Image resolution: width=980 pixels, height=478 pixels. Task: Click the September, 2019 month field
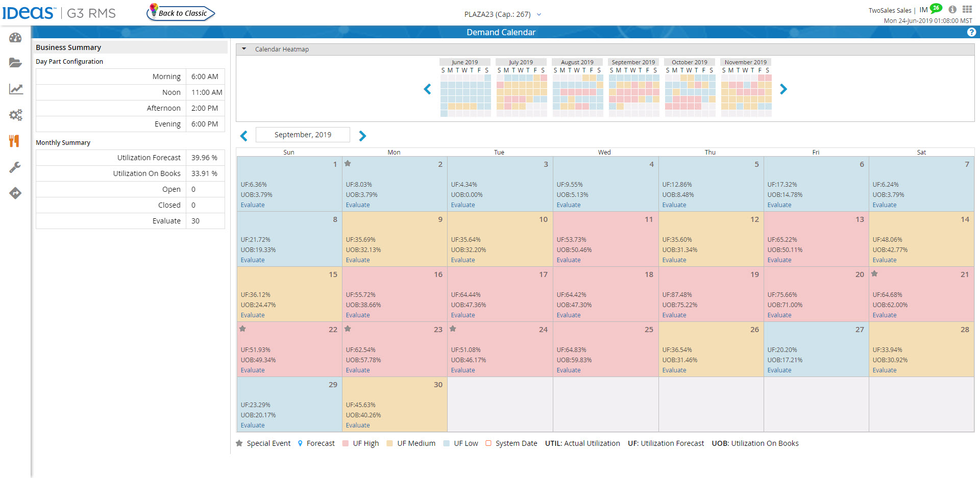coord(303,135)
